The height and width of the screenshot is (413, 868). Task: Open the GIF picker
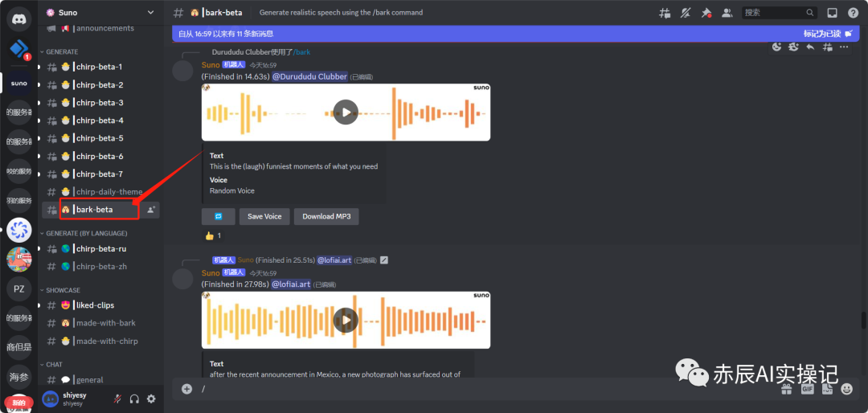click(807, 389)
